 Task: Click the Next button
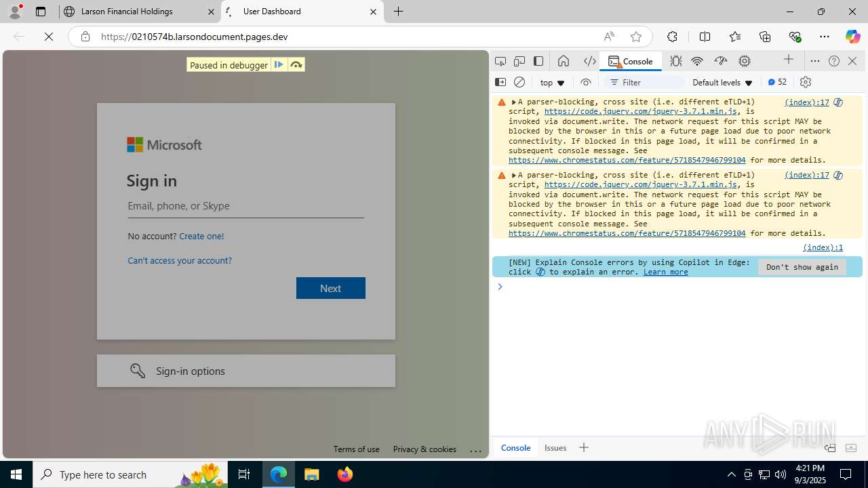[330, 288]
